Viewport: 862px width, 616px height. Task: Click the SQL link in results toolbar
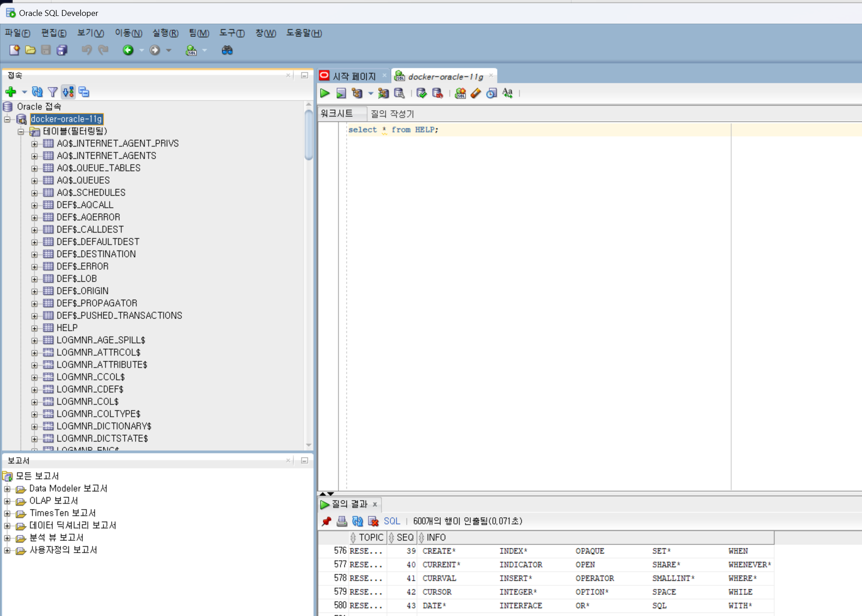click(x=392, y=521)
